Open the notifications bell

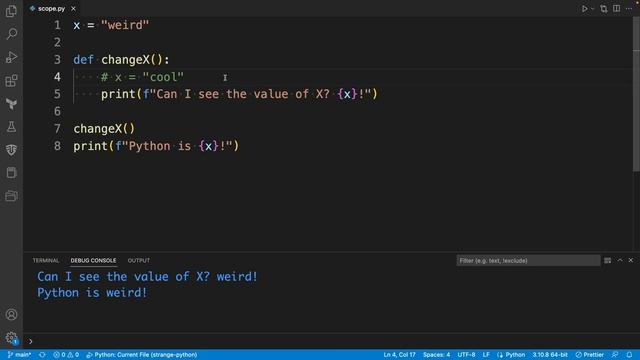pyautogui.click(x=629, y=355)
